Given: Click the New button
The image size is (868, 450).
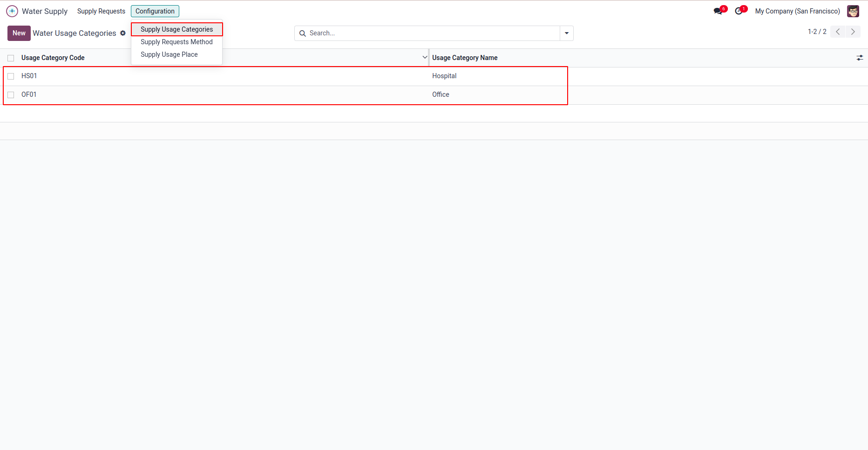Looking at the screenshot, I should point(19,33).
